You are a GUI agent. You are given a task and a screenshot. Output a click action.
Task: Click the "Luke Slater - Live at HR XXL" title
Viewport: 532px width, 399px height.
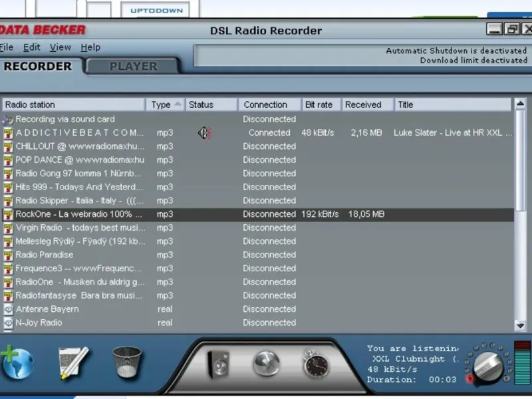pos(453,132)
